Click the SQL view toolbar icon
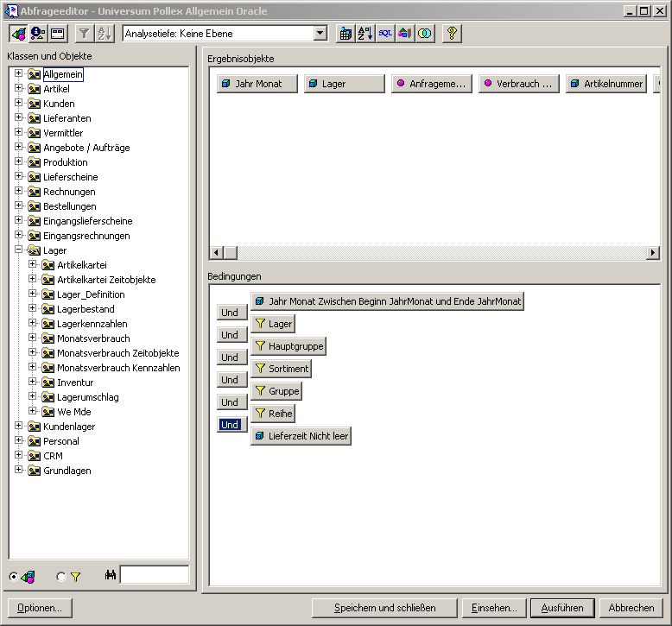 pyautogui.click(x=385, y=34)
